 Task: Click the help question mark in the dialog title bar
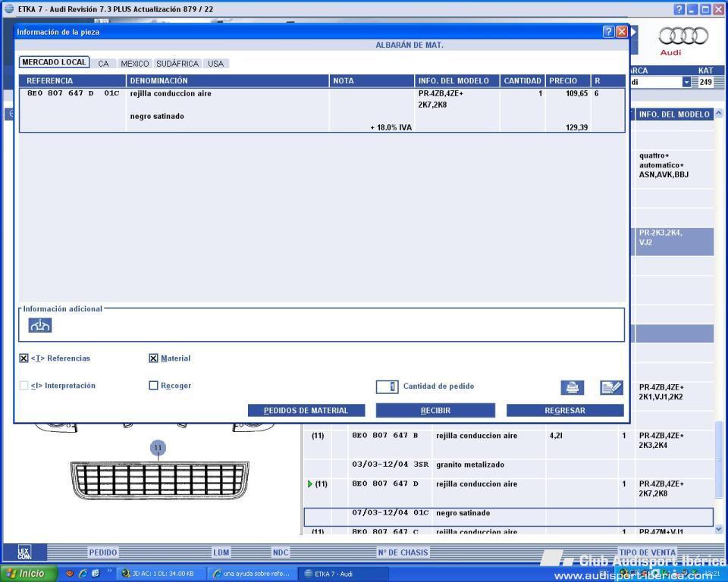[x=608, y=32]
